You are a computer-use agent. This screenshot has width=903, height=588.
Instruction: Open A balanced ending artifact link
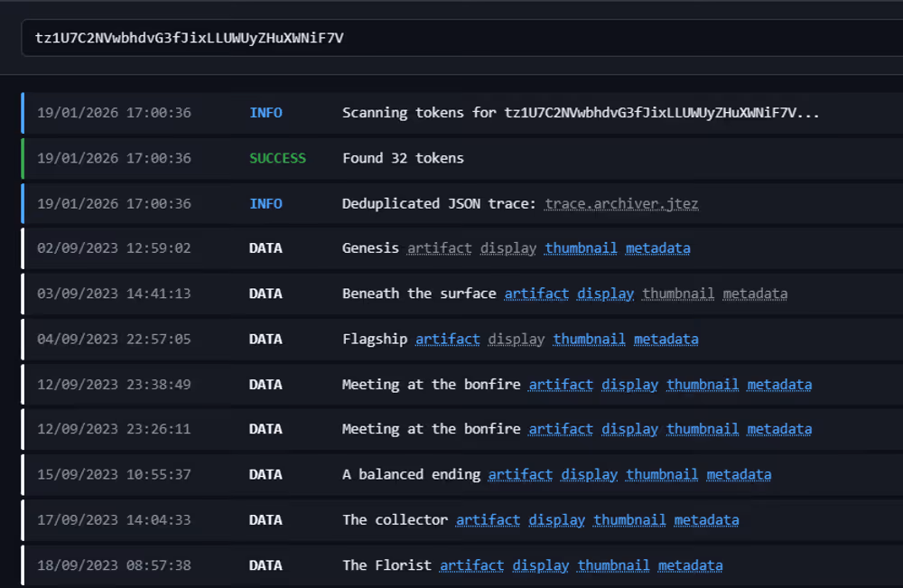pos(520,475)
